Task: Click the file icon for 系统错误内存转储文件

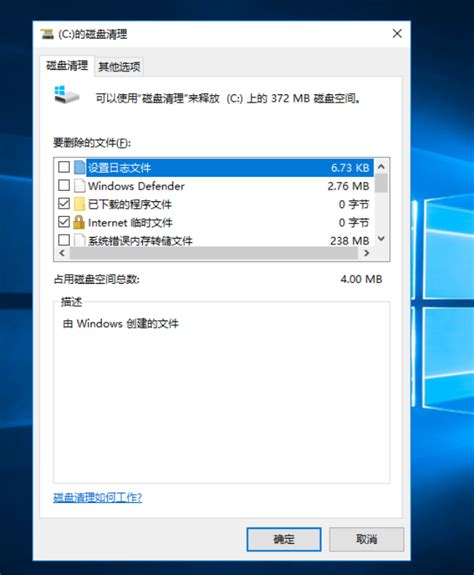Action: 79,240
